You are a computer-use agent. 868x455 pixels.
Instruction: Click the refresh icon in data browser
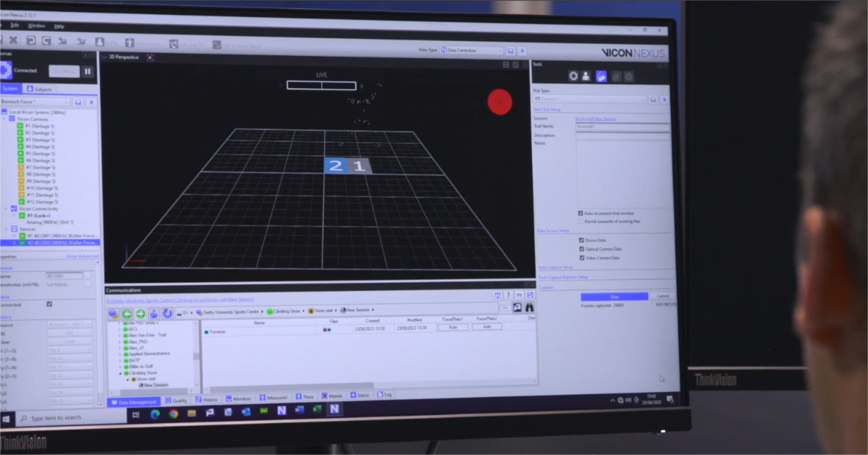click(168, 313)
